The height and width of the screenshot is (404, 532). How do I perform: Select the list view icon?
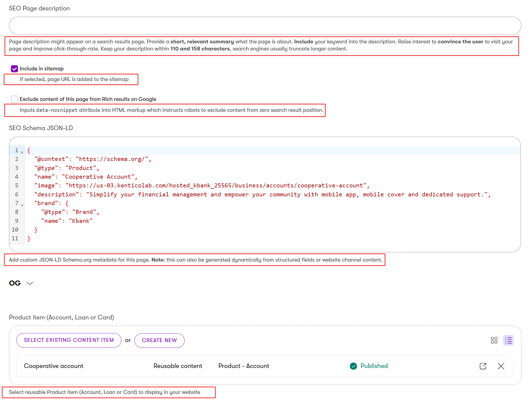(509, 340)
